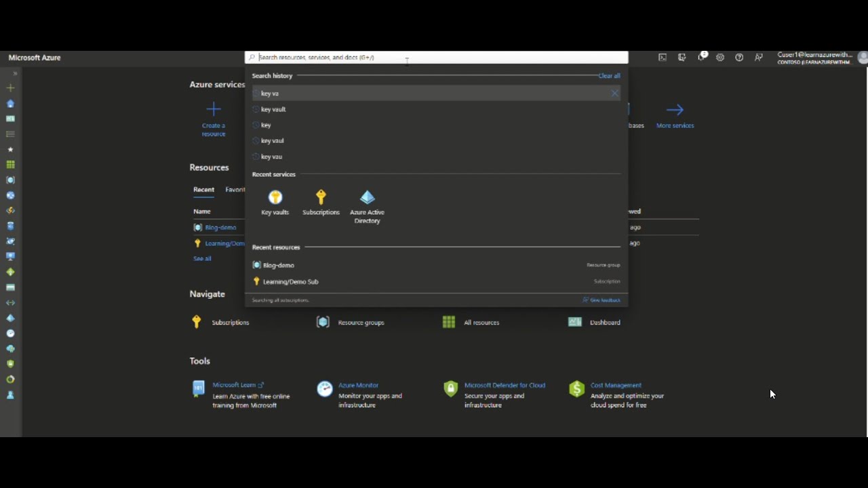Image resolution: width=868 pixels, height=488 pixels.
Task: Open Dashboard icon in left sidebar
Action: click(x=10, y=119)
